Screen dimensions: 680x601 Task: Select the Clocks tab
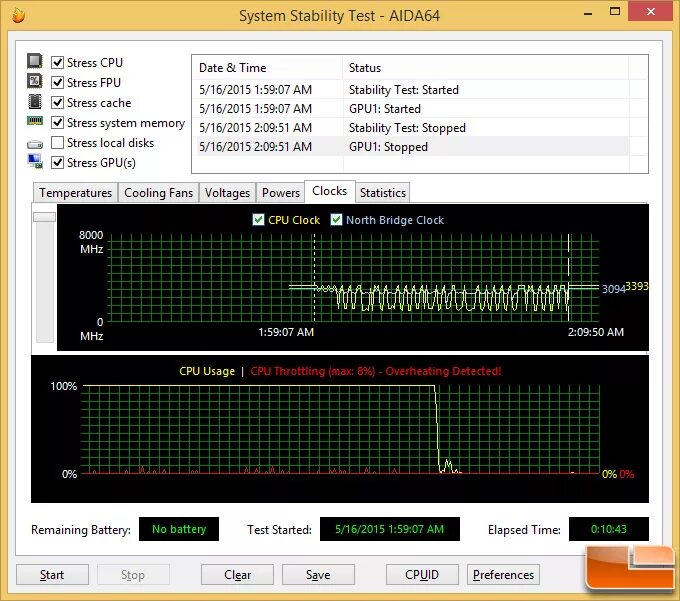(330, 191)
